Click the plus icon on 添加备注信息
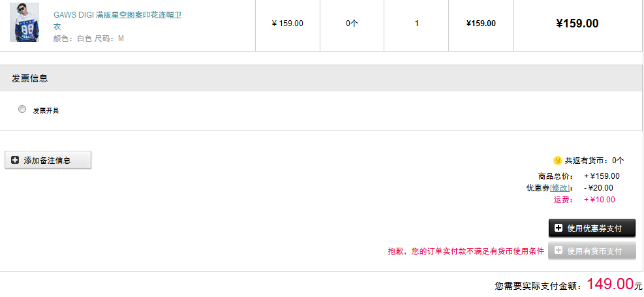Viewport: 644px width, 297px height. pos(15,160)
